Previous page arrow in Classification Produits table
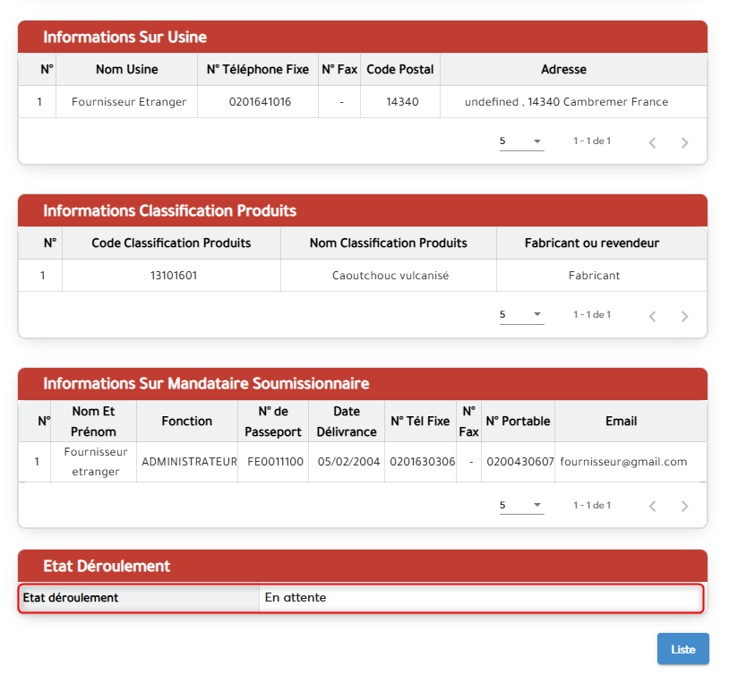Image resolution: width=729 pixels, height=700 pixels. [x=652, y=316]
